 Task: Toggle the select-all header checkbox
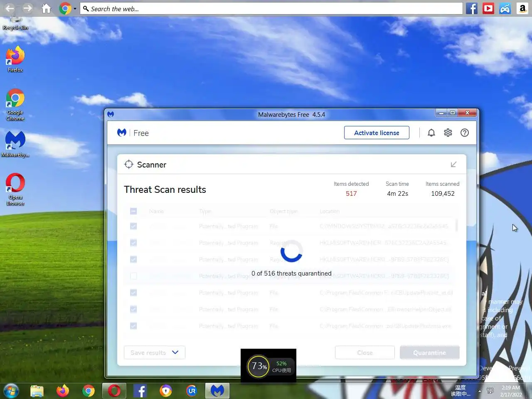(133, 211)
